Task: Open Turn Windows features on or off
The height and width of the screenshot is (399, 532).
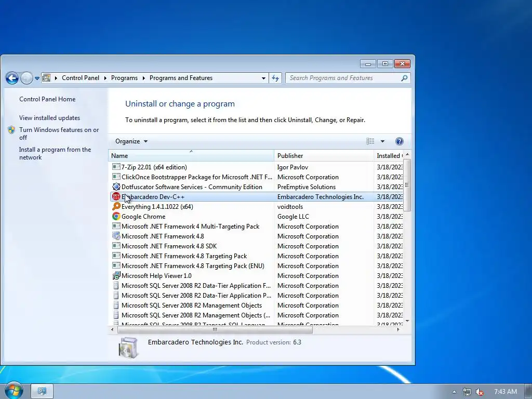Action: point(59,134)
